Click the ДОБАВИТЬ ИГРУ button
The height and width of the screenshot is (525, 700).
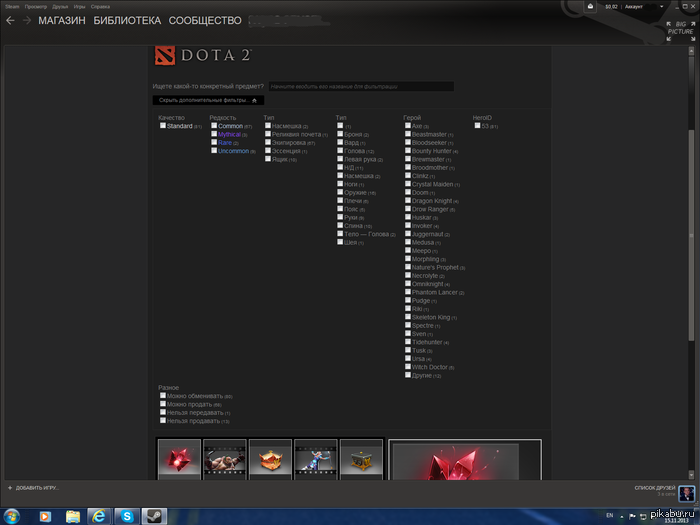point(34,487)
